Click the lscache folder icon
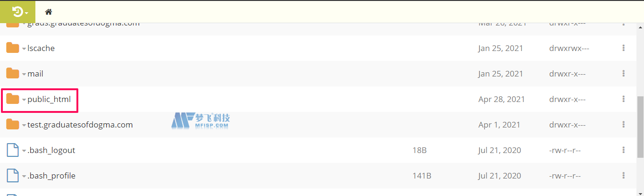This screenshot has height=196, width=644. [13, 48]
